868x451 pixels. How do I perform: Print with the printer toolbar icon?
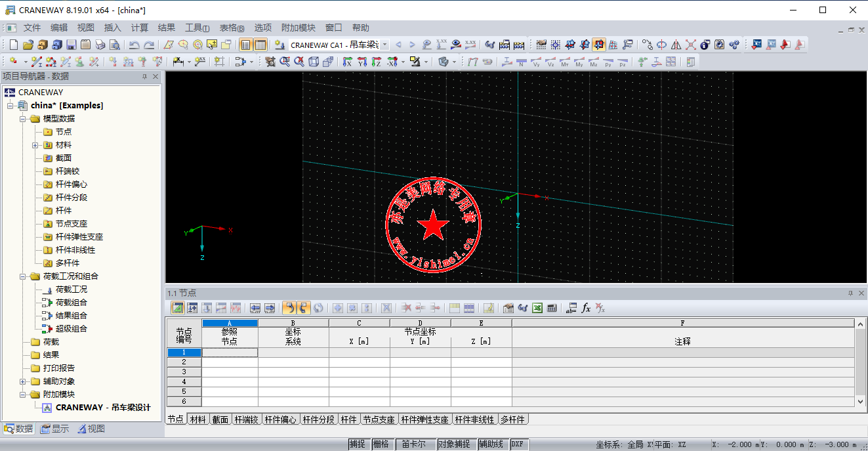[100, 45]
